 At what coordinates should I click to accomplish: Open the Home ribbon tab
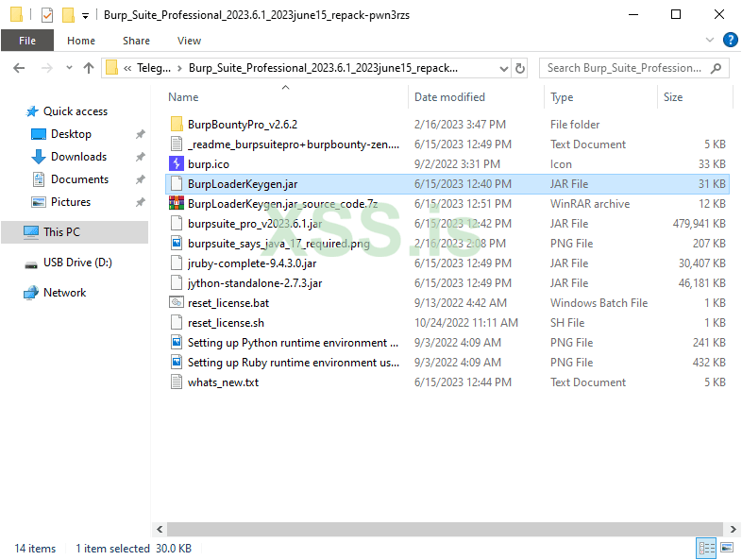[81, 41]
